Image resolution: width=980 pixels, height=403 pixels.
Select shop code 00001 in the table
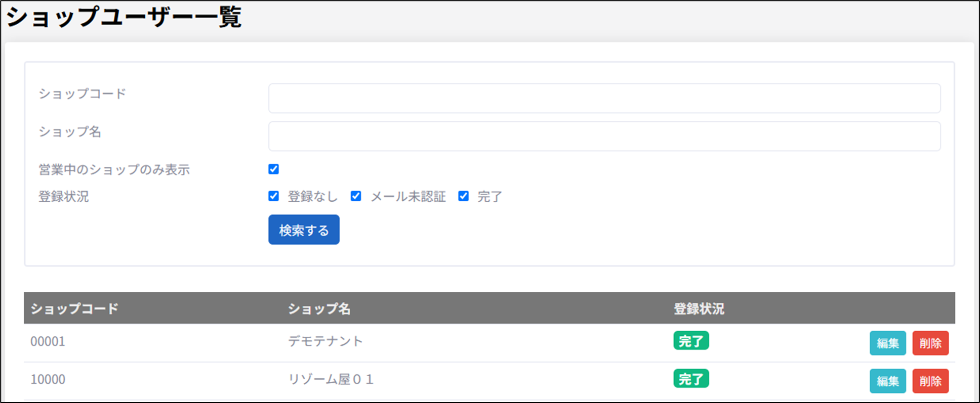pyautogui.click(x=48, y=342)
